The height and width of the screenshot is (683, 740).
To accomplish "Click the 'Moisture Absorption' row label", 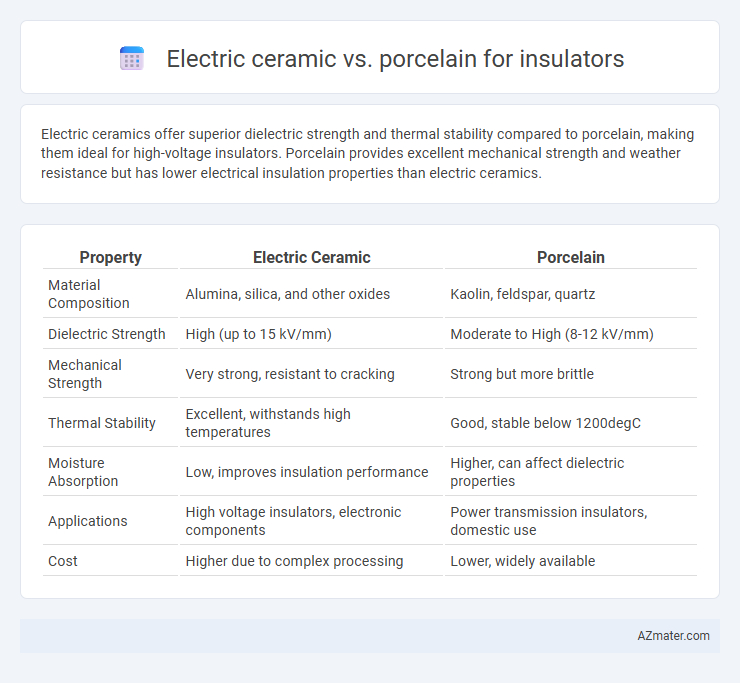I will click(x=83, y=472).
